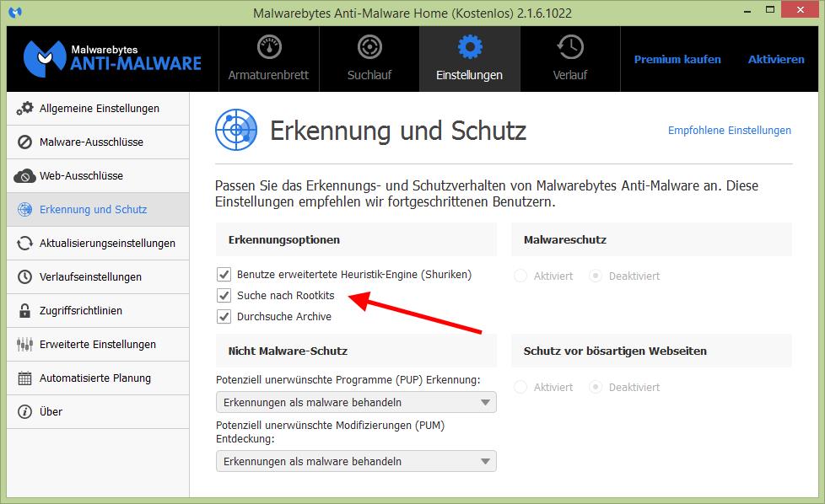Select Deaktiviert under Malwareschutz
Screen dimensions: 825x504
click(596, 276)
